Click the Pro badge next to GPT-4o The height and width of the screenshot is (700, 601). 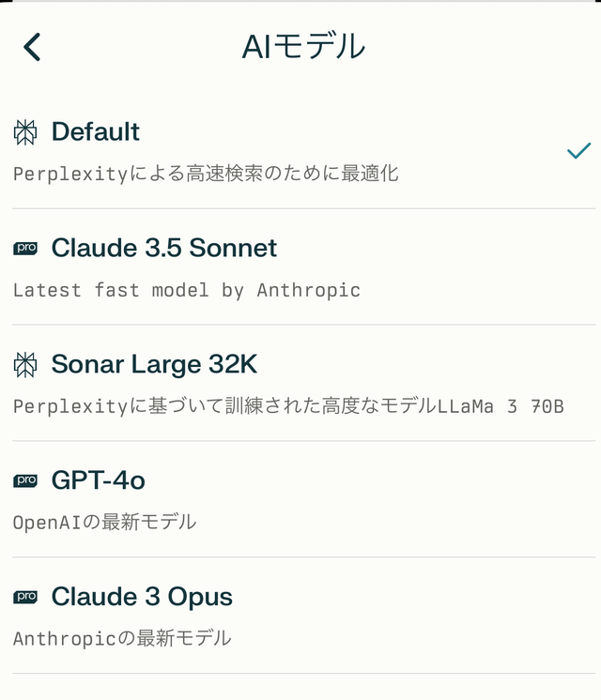25,480
